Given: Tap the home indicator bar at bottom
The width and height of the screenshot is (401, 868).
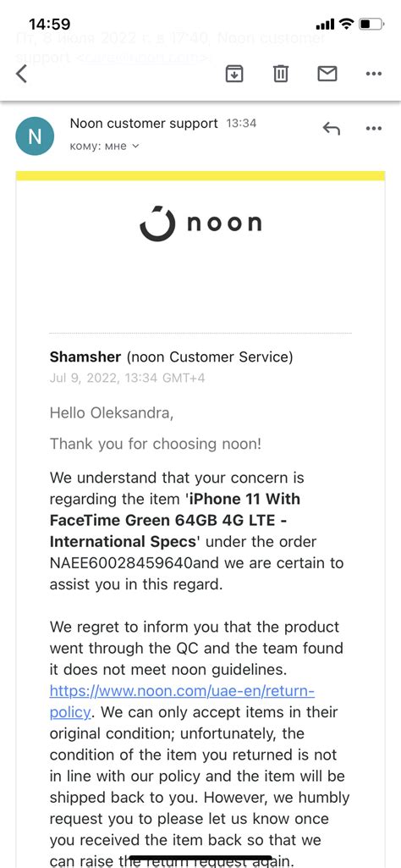Looking at the screenshot, I should point(200,859).
